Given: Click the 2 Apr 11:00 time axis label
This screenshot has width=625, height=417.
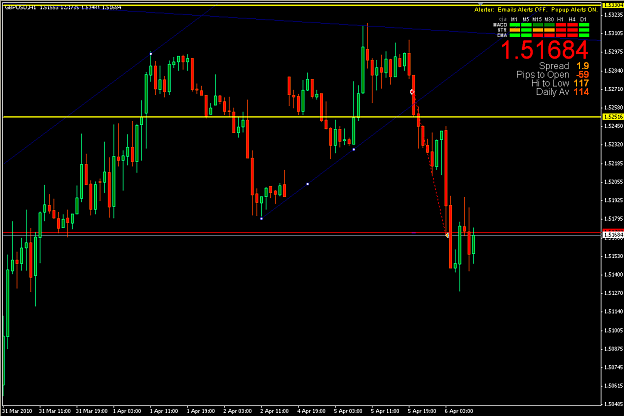Looking at the screenshot, I should point(275,411).
